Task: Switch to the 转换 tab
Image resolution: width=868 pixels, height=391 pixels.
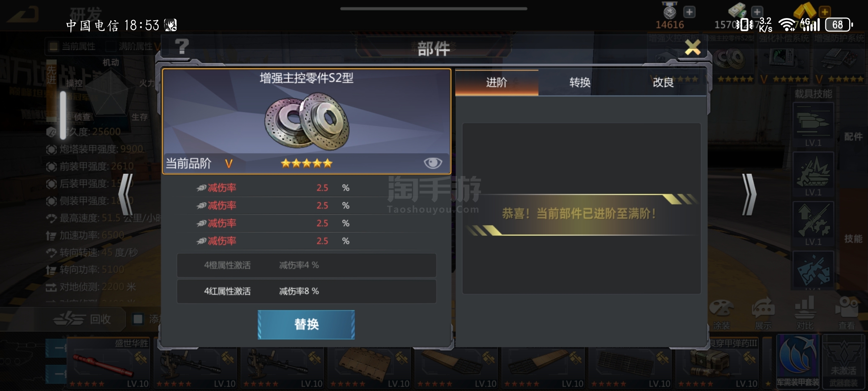Action: click(x=580, y=83)
